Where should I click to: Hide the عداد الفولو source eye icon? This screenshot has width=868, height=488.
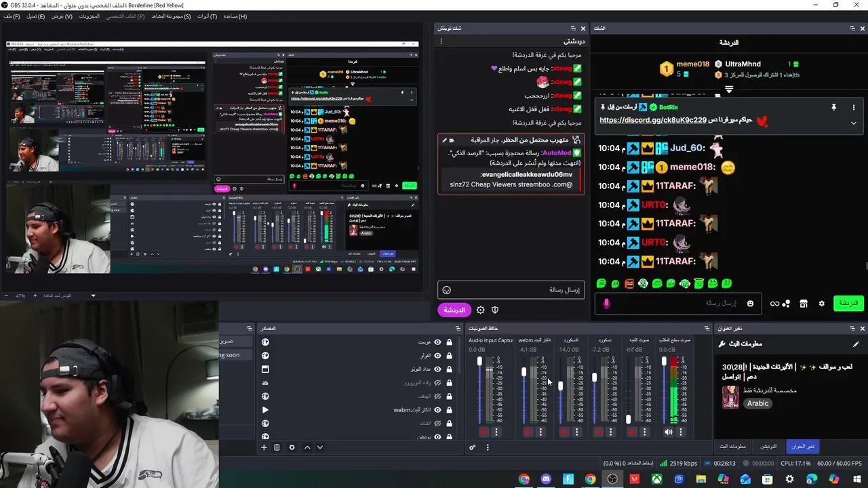pos(437,369)
